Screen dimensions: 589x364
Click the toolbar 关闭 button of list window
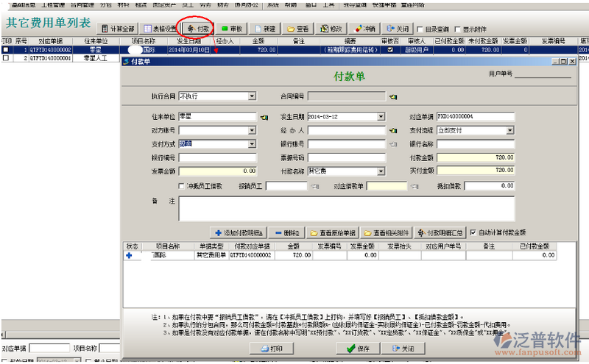pos(398,29)
